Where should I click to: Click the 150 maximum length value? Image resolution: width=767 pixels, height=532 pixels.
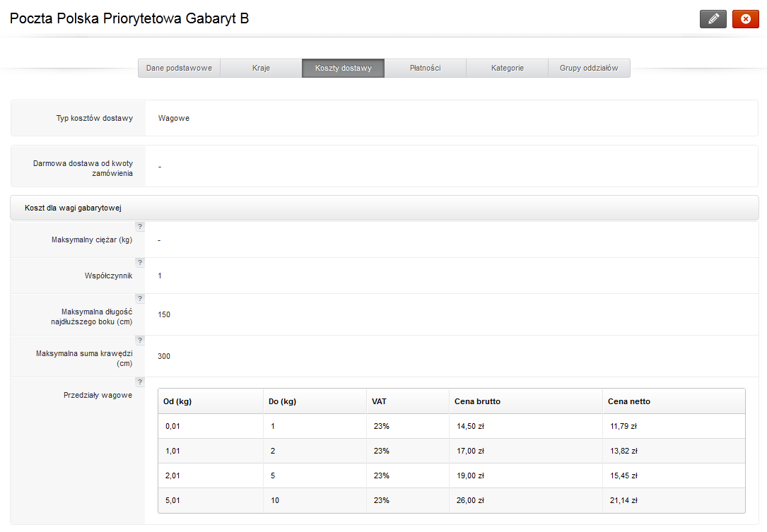(164, 315)
